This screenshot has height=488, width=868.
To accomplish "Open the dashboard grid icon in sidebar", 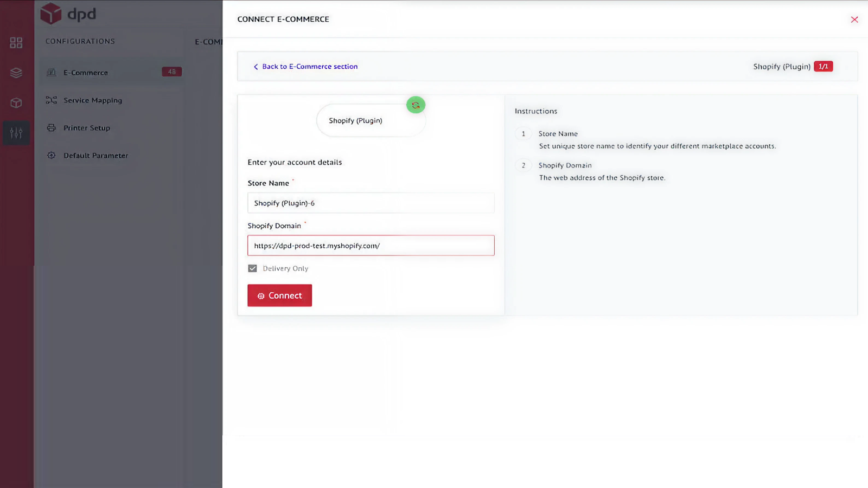I will pos(16,42).
